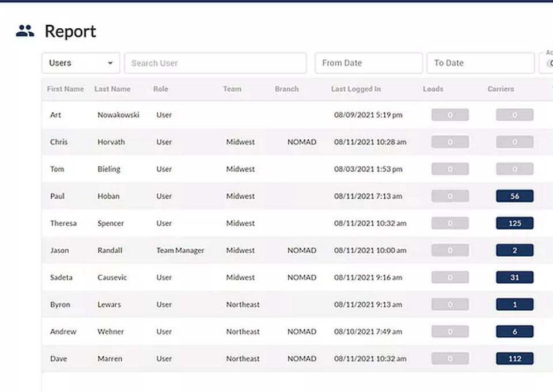553x392 pixels.
Task: Select the last name Causevic
Action: (112, 277)
